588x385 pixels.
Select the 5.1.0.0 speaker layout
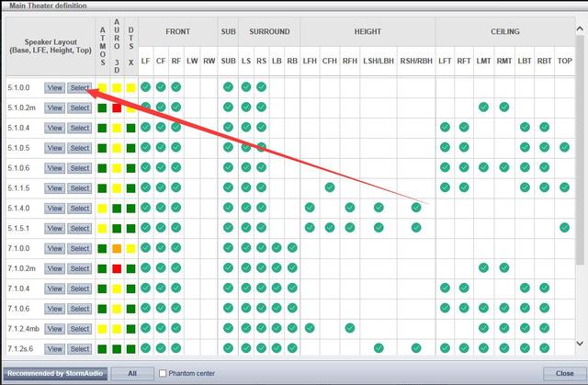[80, 87]
